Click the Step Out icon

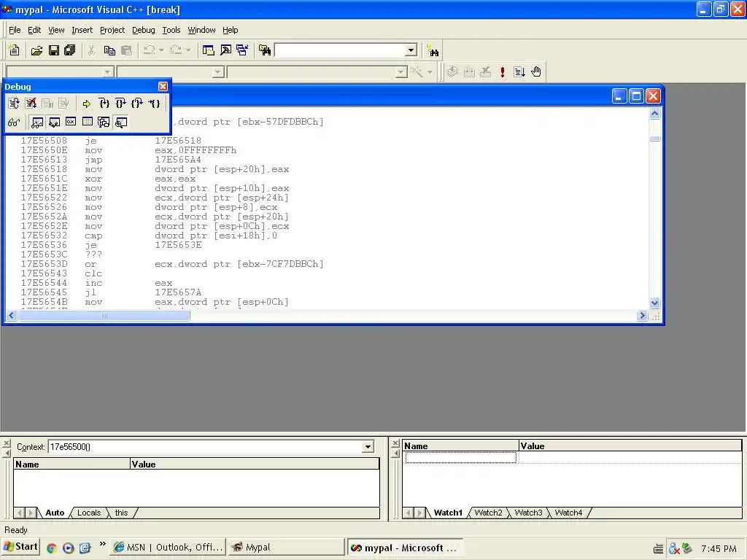point(137,104)
